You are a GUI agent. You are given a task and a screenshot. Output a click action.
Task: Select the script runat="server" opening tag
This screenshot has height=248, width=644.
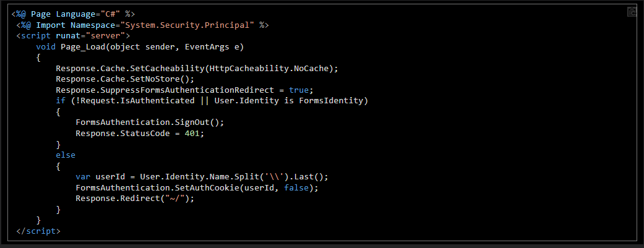[73, 36]
